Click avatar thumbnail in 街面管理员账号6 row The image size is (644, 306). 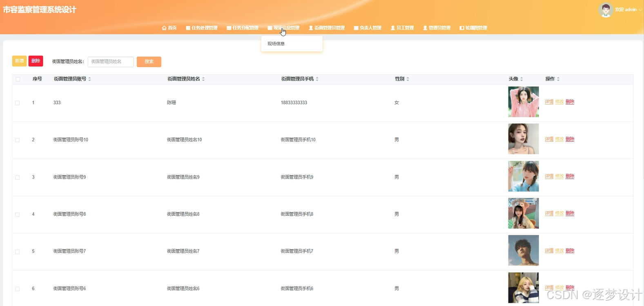coord(524,288)
